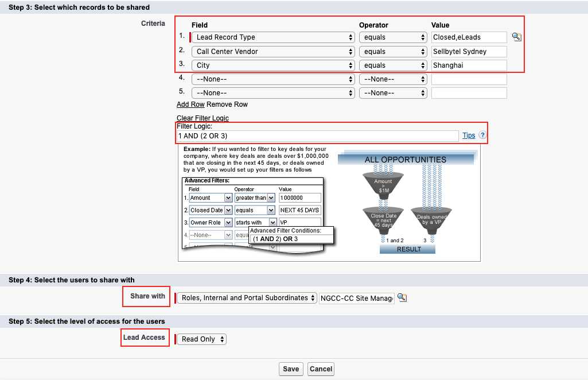Open row 5 operator --None-- dropdown
The width and height of the screenshot is (588, 380).
coord(393,93)
